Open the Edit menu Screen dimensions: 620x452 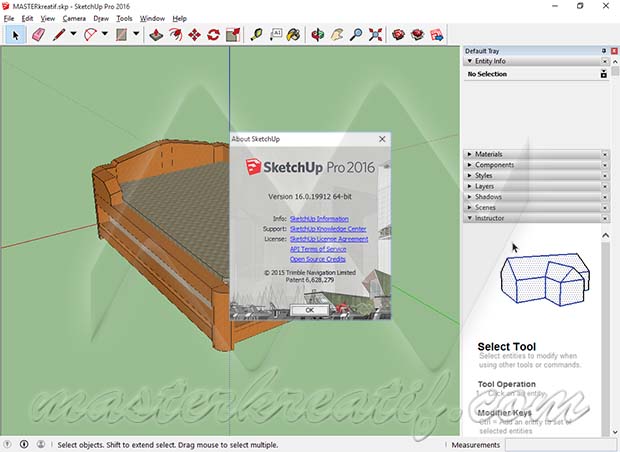(x=27, y=19)
